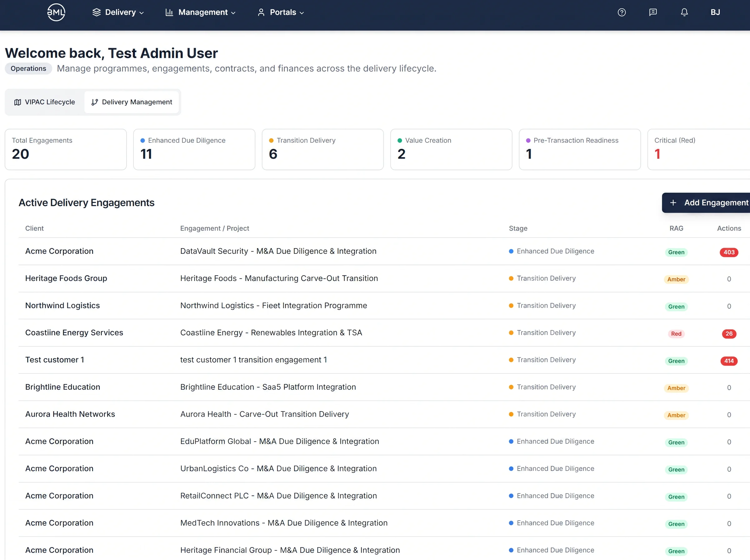750x560 pixels.
Task: Expand the Delivery dropdown chevron
Action: click(142, 13)
